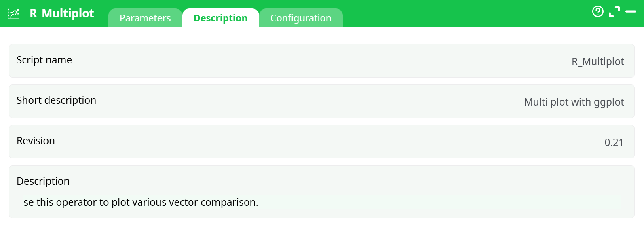Select the 'Multi plot with ggplot' text
The image size is (644, 228).
point(574,102)
